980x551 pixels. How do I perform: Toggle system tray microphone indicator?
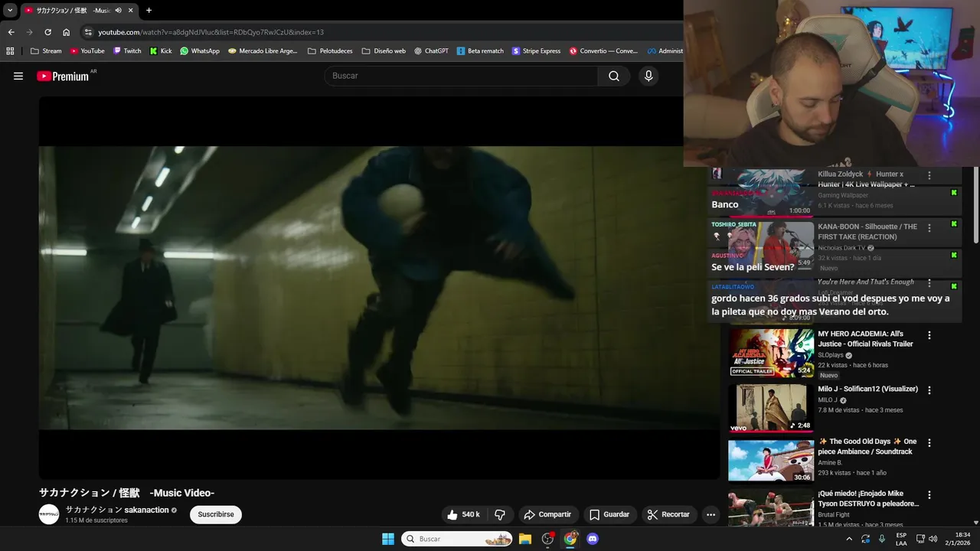(x=882, y=539)
